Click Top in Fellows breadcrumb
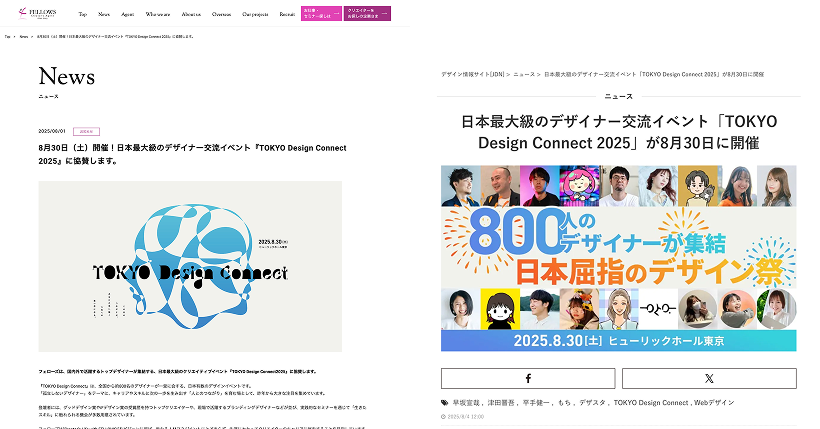The height and width of the screenshot is (429, 820). [x=7, y=37]
